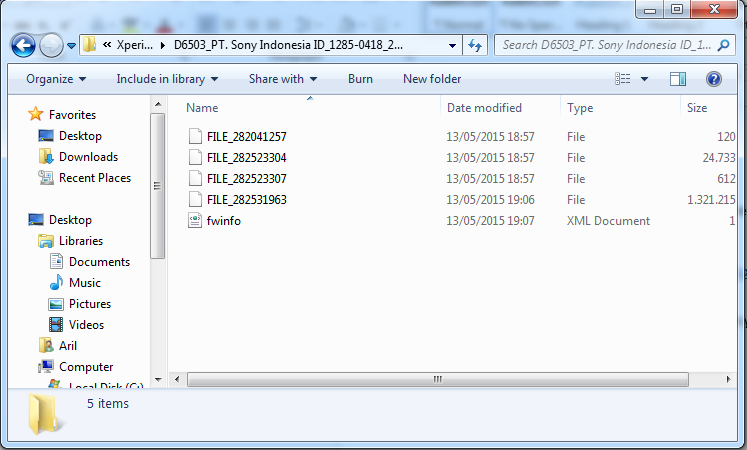The height and width of the screenshot is (450, 747).
Task: Sort by the Size column header
Action: pyautogui.click(x=697, y=108)
